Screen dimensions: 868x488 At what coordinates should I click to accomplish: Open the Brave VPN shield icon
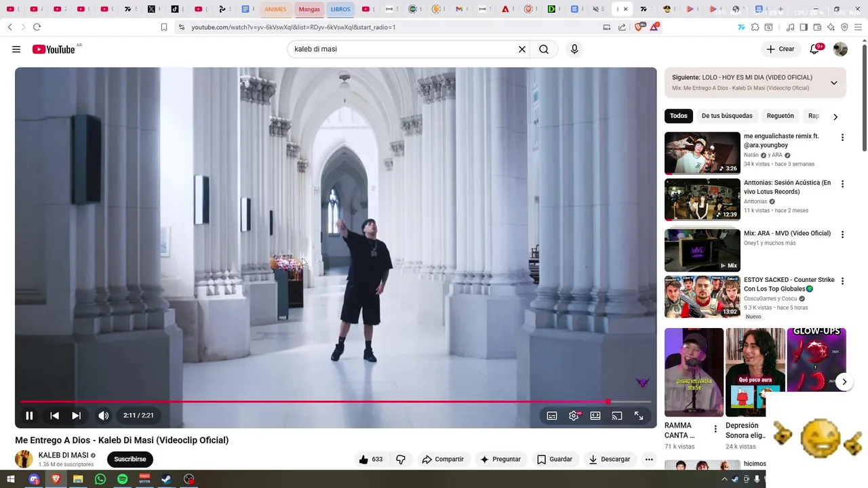click(844, 27)
